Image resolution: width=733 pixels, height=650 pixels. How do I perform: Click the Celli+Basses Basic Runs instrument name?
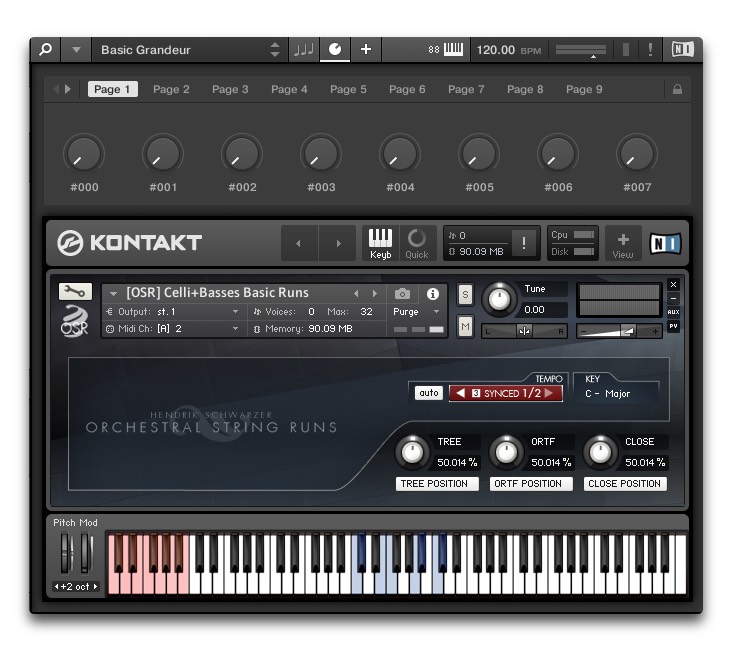pos(217,293)
